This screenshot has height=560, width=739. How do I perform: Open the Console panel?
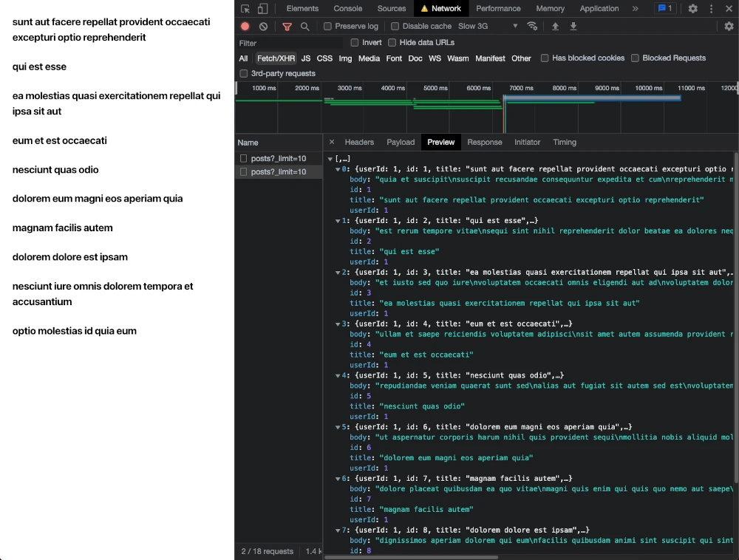(x=349, y=9)
